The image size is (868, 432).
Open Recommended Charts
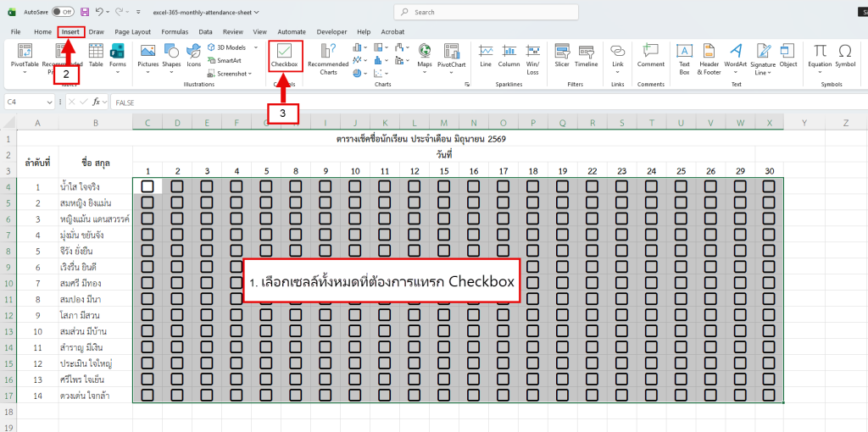click(328, 60)
